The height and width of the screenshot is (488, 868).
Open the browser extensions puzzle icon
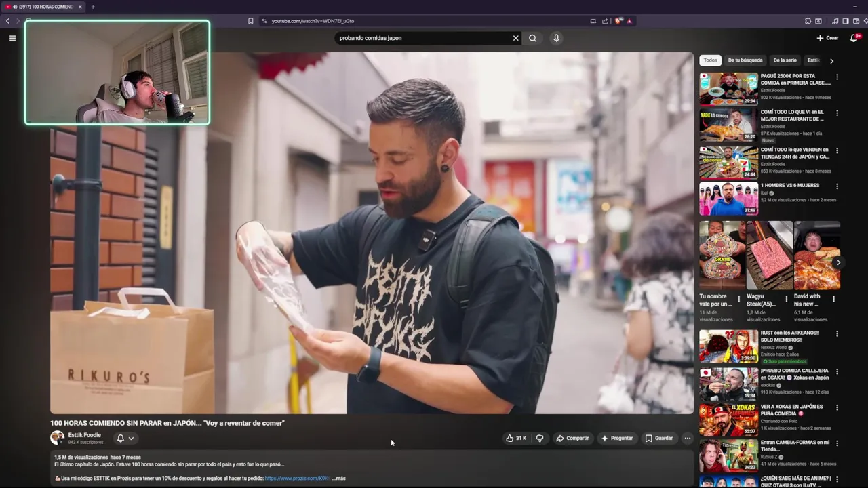808,21
